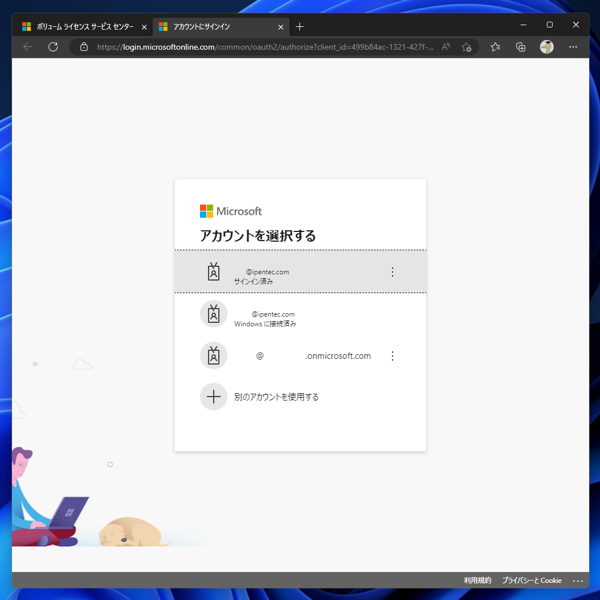Open the browser profile avatar
Viewport: 600px width, 600px height.
pyautogui.click(x=547, y=47)
